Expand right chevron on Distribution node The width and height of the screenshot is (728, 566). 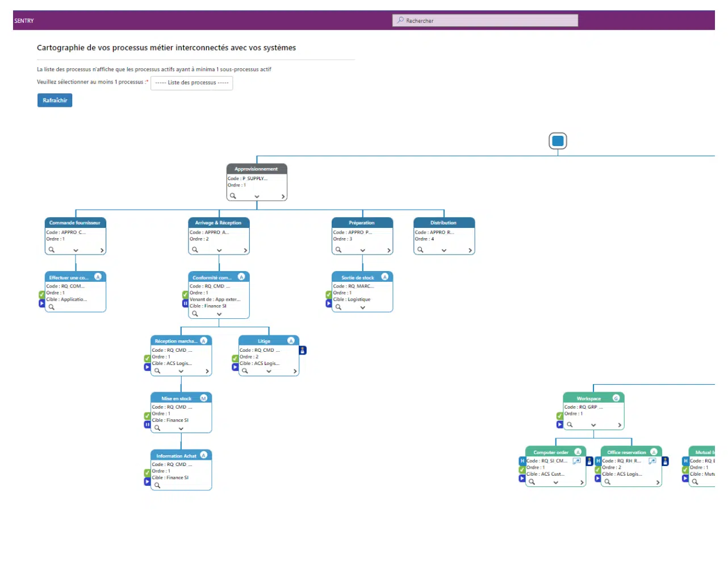(x=470, y=251)
